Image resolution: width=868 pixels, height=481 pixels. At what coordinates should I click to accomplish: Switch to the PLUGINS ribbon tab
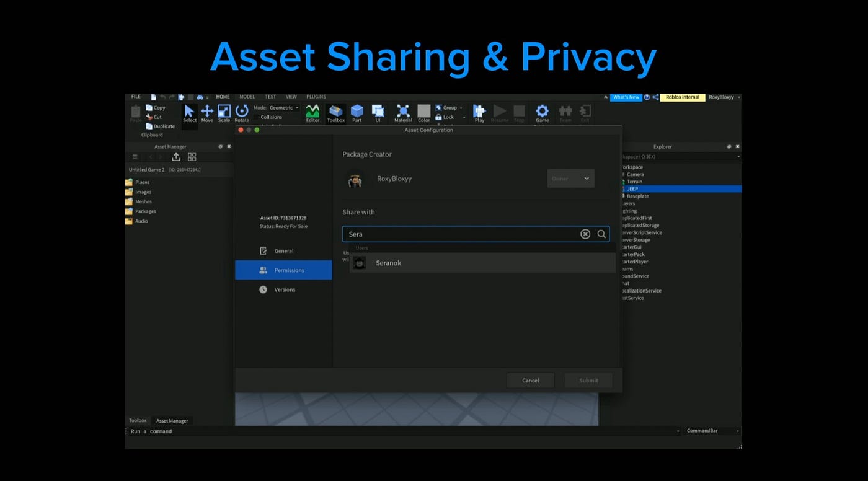click(316, 97)
